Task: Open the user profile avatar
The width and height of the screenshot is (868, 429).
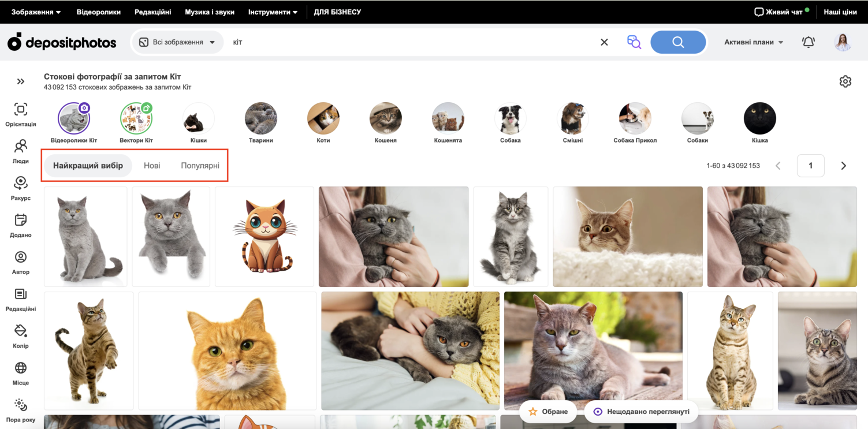Action: tap(843, 42)
